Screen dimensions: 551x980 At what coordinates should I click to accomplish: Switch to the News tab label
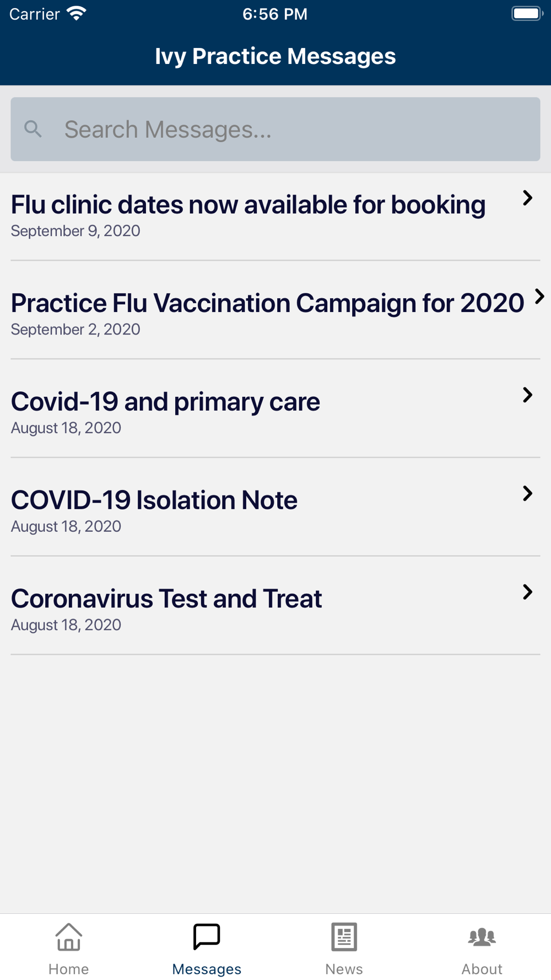(x=344, y=969)
